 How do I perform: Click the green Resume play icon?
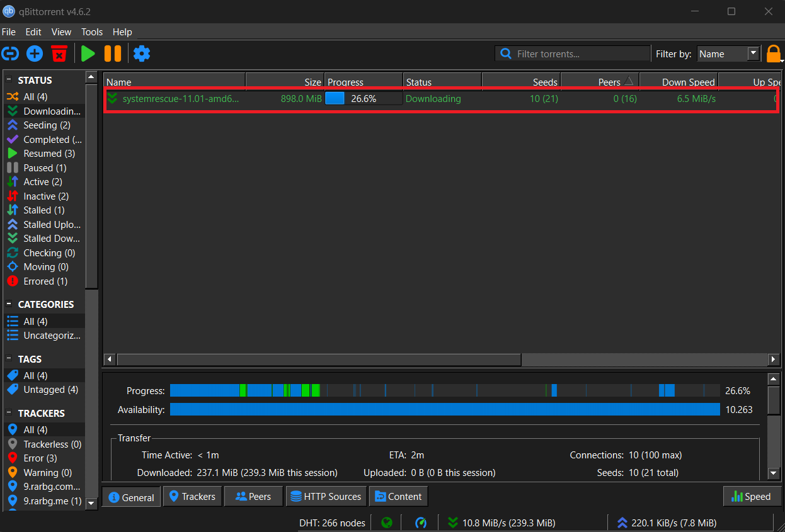(88, 54)
